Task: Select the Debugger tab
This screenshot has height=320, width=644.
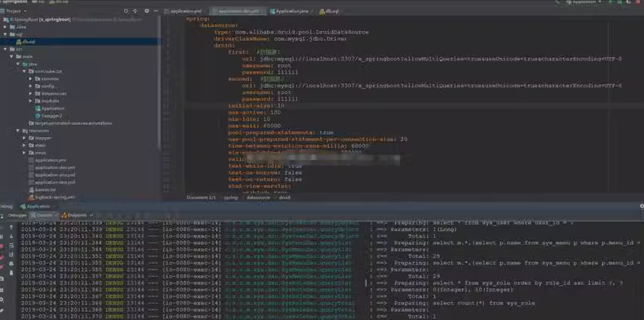Action: coord(17,216)
